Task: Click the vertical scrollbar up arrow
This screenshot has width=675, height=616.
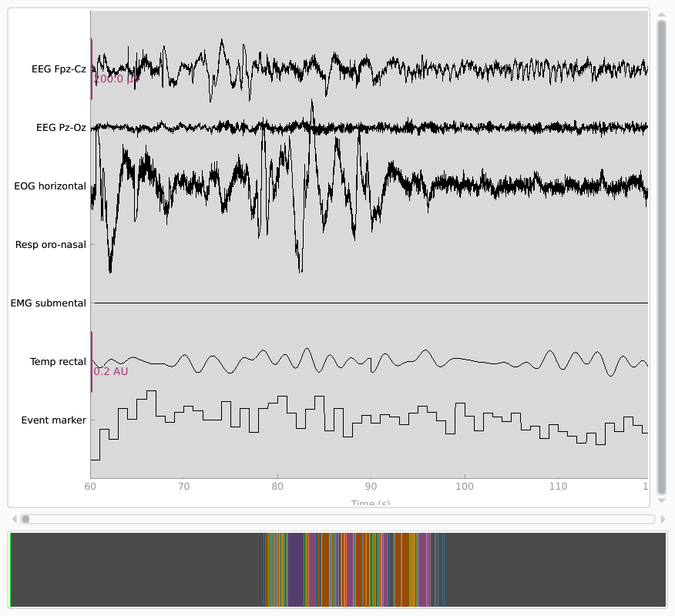Action: tap(662, 15)
